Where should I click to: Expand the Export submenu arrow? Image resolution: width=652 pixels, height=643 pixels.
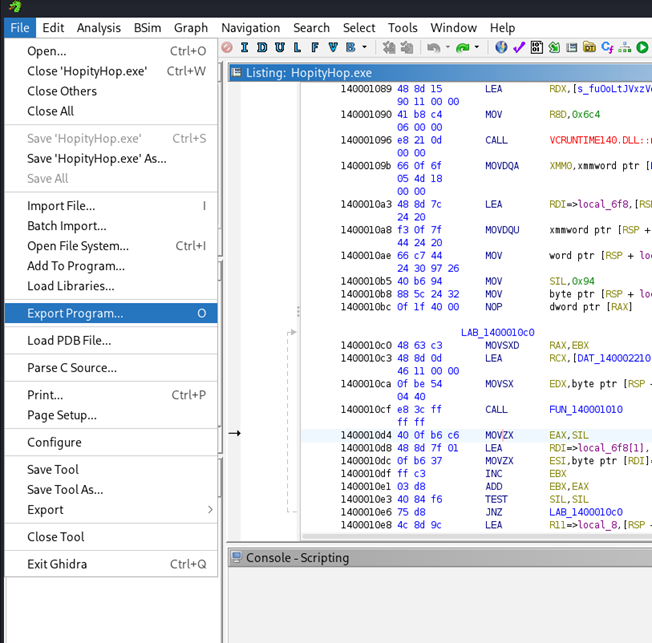point(210,509)
